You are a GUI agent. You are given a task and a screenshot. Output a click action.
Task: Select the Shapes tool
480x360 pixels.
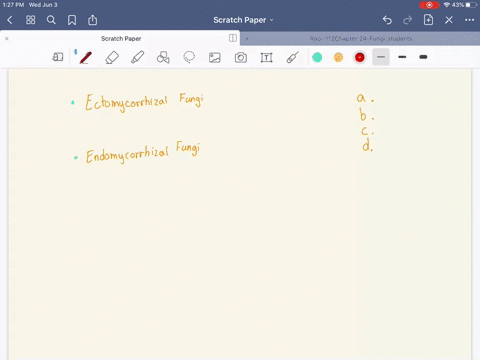pyautogui.click(x=163, y=57)
